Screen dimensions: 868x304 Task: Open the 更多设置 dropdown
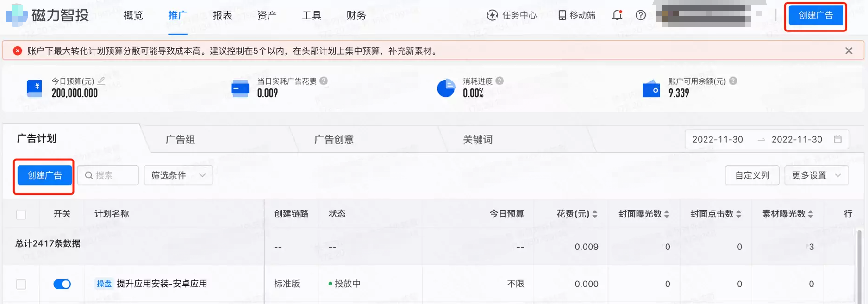[816, 175]
